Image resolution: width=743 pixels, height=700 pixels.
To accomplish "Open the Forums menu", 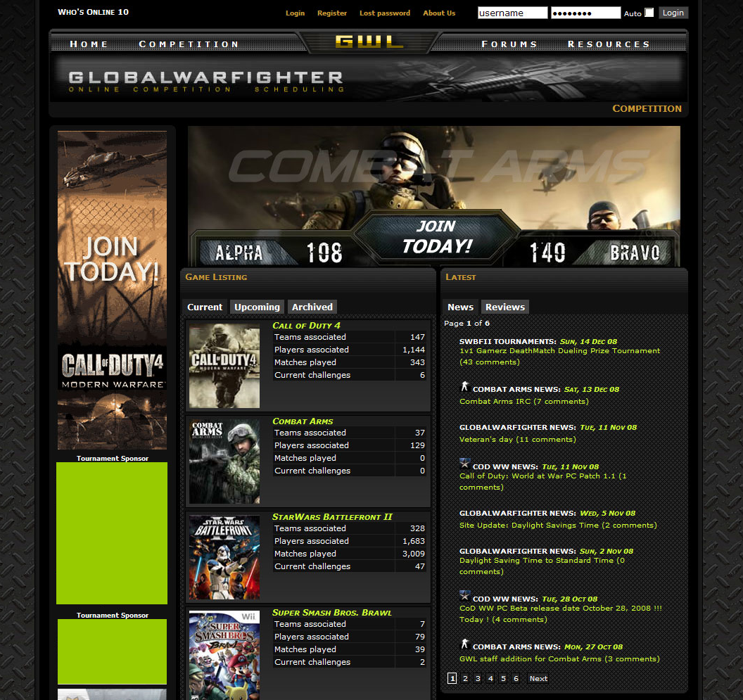I will point(509,44).
